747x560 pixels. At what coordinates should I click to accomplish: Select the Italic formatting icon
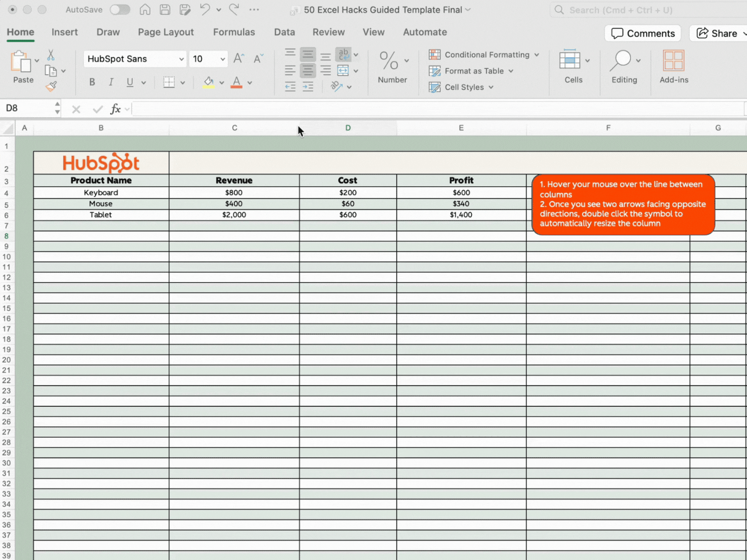[x=111, y=82]
